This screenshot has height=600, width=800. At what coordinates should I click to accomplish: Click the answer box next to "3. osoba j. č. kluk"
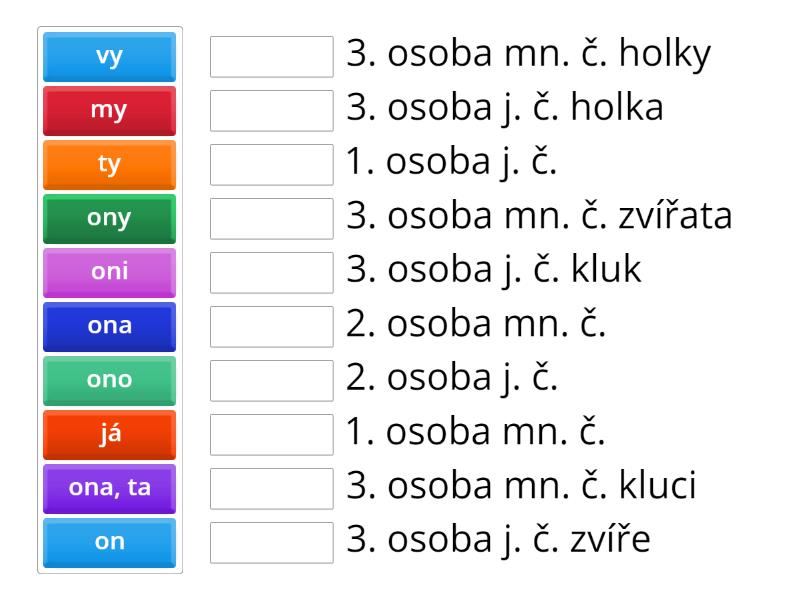271,272
